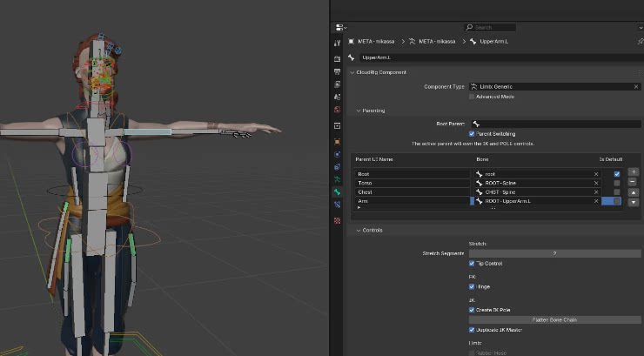Move selected parent entry up
644x356 pixels.
634,192
